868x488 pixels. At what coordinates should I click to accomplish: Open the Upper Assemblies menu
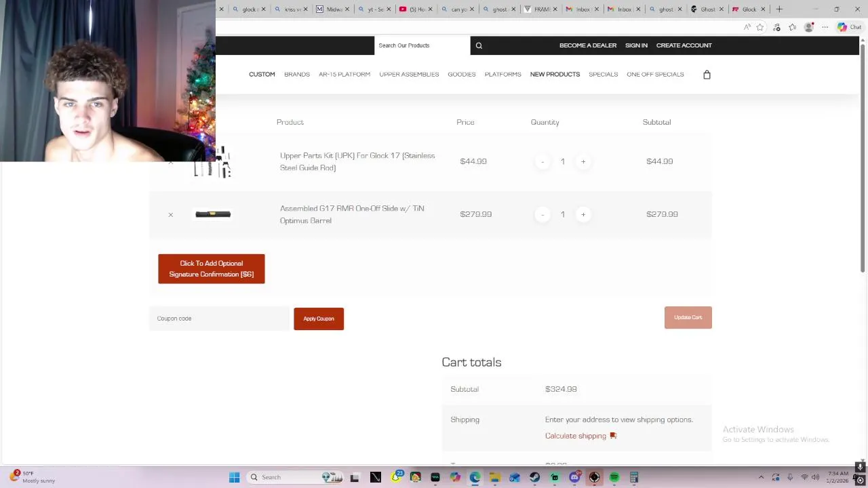click(x=409, y=75)
